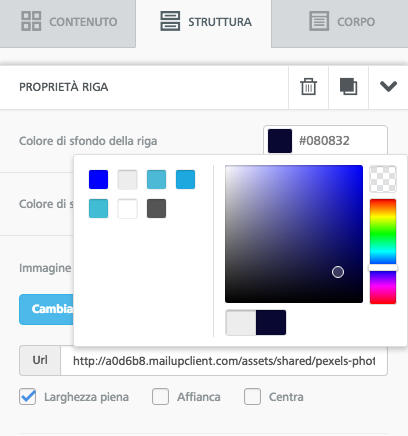Choose the dark gray preset swatch

point(156,209)
